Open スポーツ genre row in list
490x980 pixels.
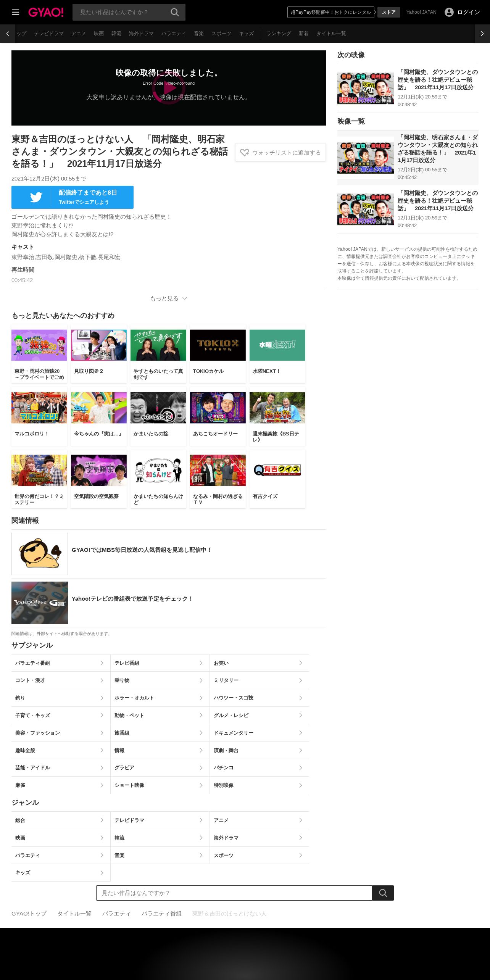coord(260,855)
